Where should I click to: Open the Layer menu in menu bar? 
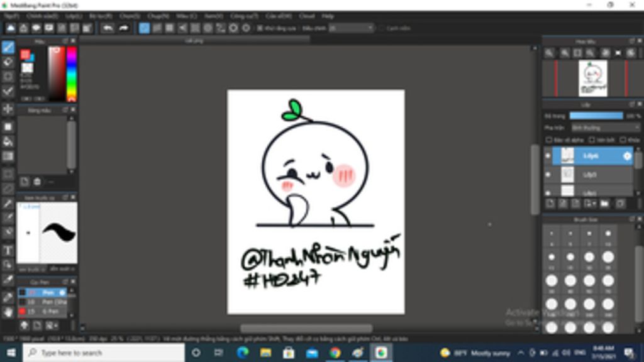74,16
